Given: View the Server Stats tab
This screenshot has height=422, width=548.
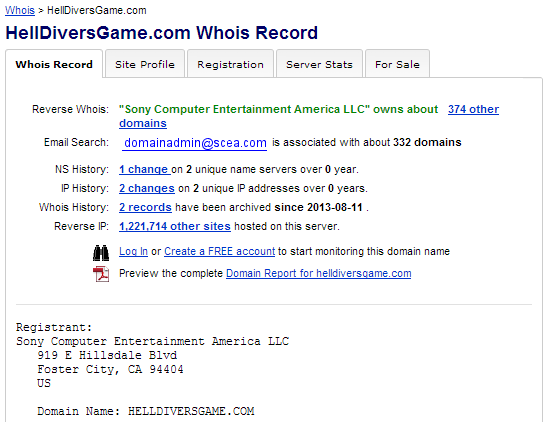Looking at the screenshot, I should coord(319,64).
